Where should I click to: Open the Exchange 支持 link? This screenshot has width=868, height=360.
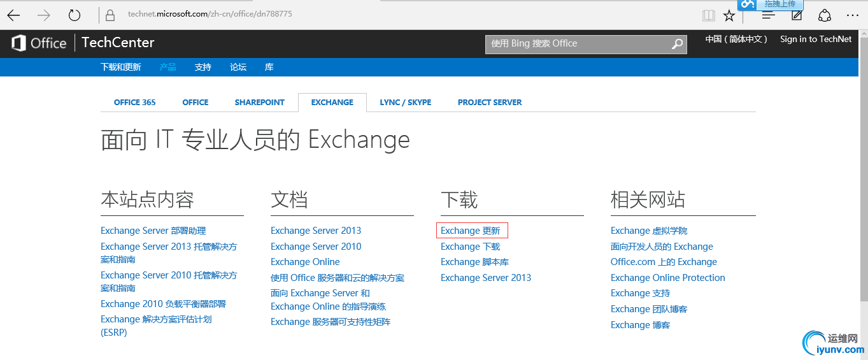click(x=641, y=293)
